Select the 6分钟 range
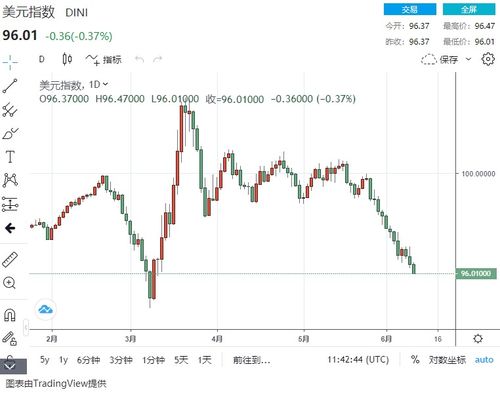This screenshot has height=396, width=500. click(x=88, y=360)
